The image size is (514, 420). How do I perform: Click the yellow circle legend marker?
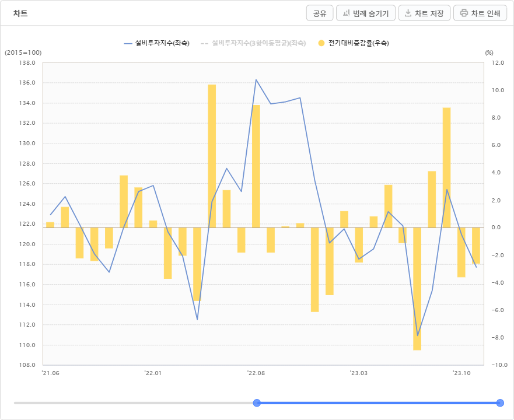point(321,43)
